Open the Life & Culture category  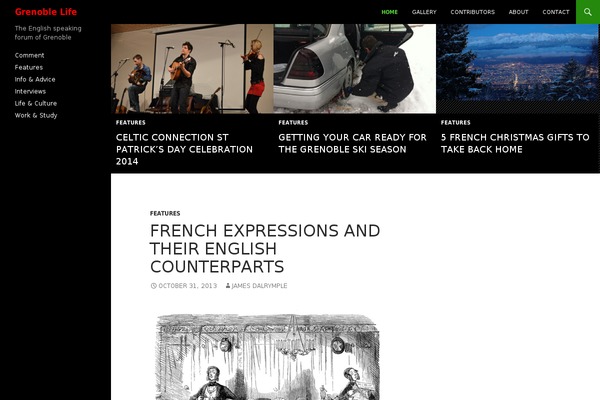pos(36,103)
